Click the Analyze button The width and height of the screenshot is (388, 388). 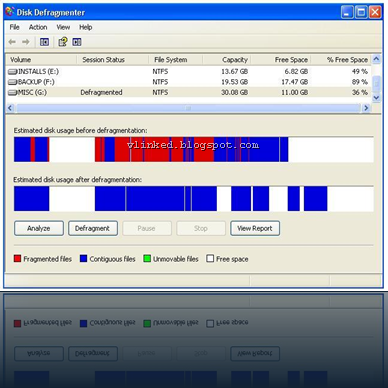pyautogui.click(x=39, y=228)
